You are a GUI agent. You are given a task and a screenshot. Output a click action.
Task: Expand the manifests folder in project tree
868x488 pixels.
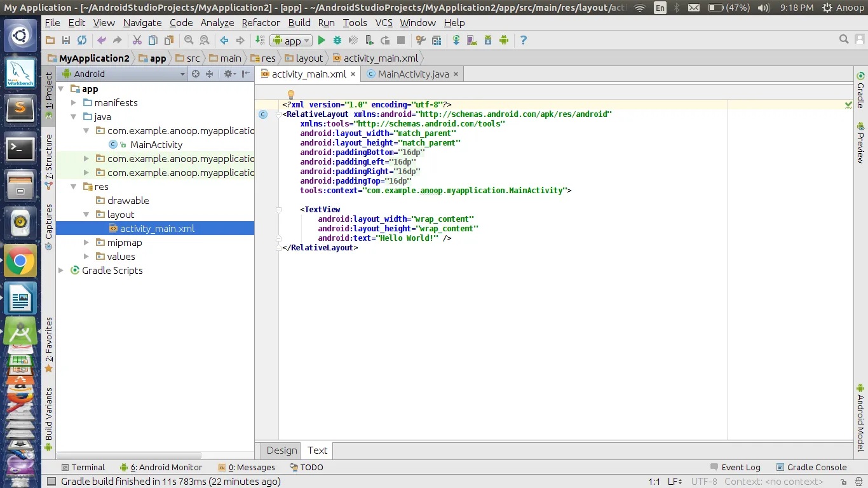click(x=74, y=102)
